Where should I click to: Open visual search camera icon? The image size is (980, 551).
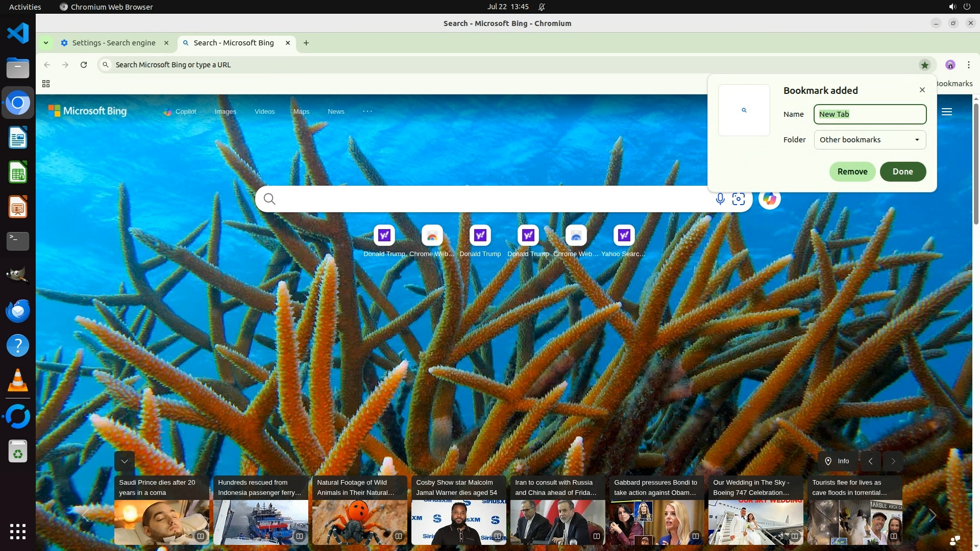coord(739,199)
